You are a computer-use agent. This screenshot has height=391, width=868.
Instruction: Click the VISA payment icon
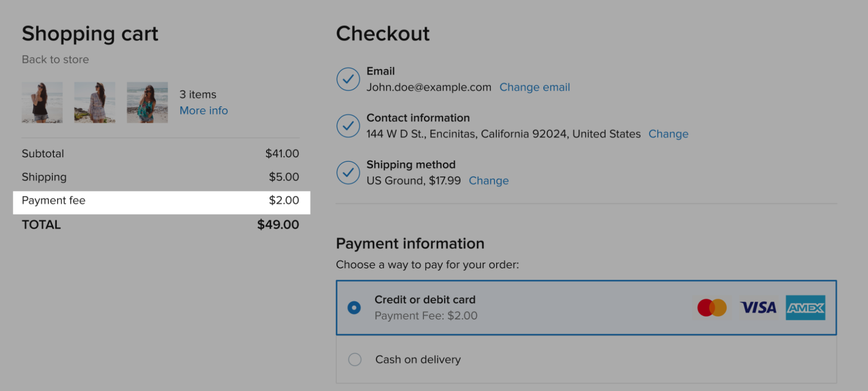[759, 308]
